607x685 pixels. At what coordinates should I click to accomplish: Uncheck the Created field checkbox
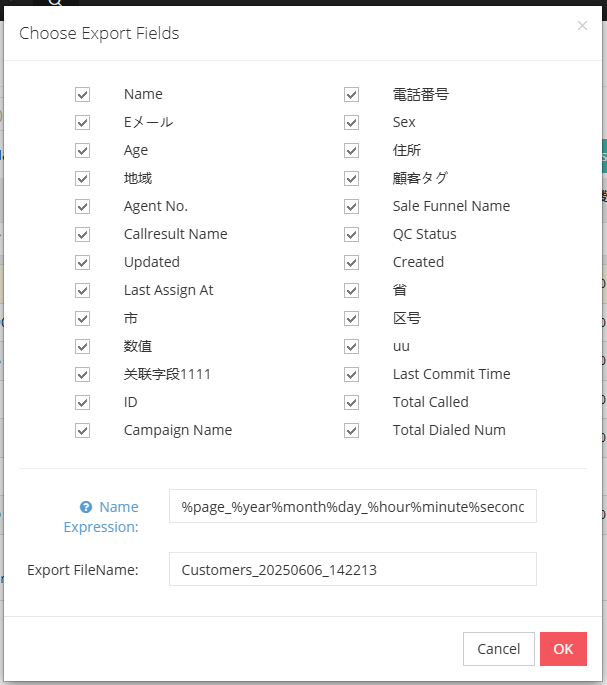351,262
